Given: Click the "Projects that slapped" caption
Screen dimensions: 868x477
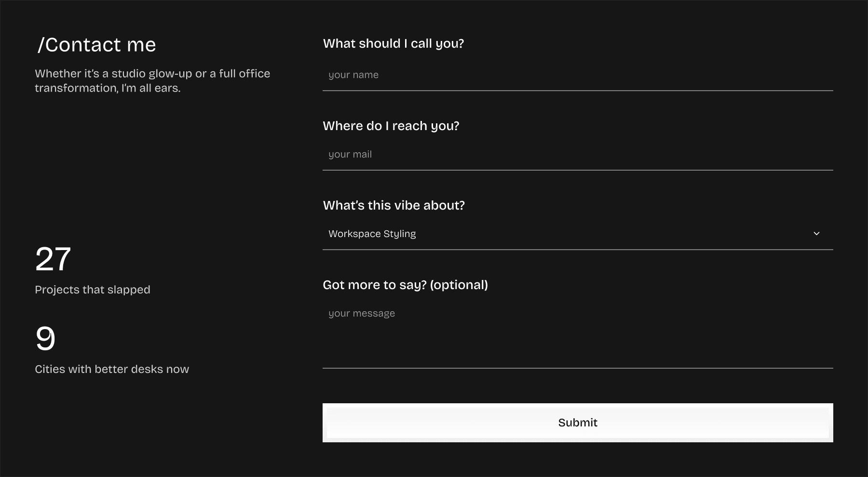Looking at the screenshot, I should point(93,290).
